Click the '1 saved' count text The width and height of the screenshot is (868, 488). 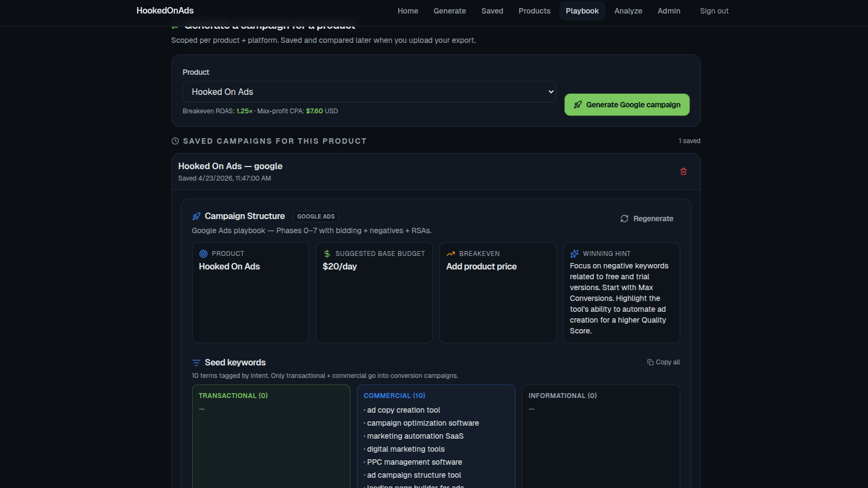[x=690, y=141]
